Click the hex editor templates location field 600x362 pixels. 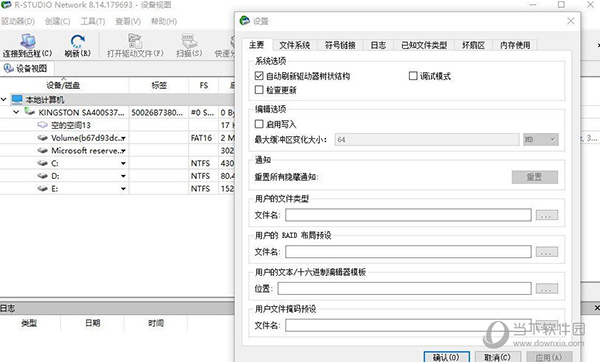404,289
